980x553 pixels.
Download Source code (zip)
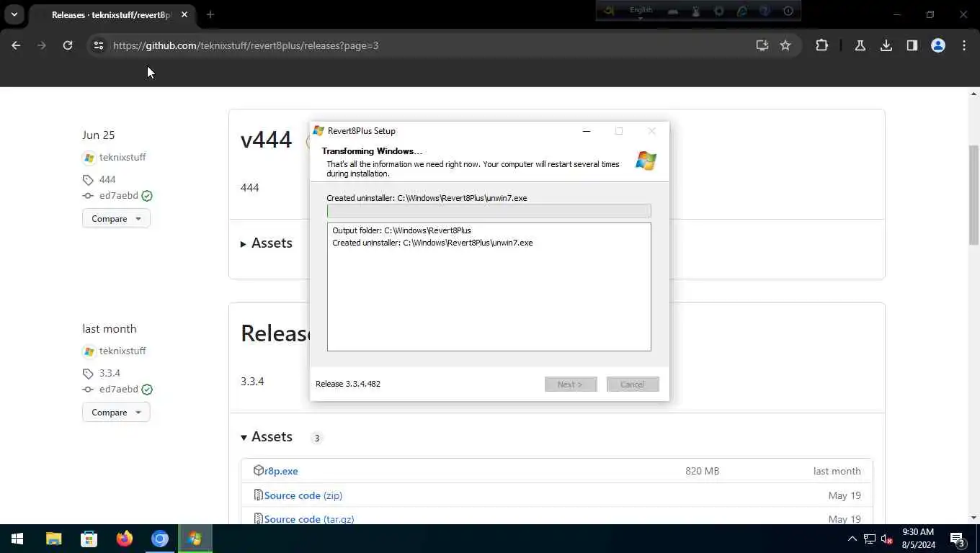pos(303,495)
